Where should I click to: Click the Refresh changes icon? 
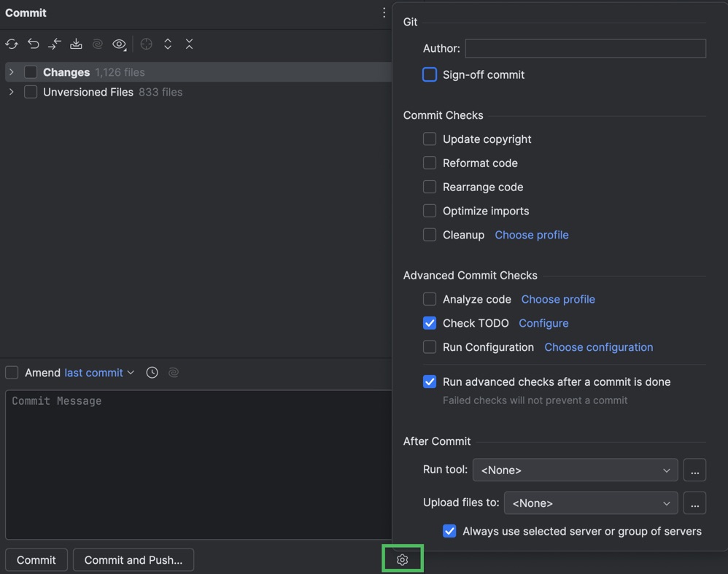pos(12,44)
